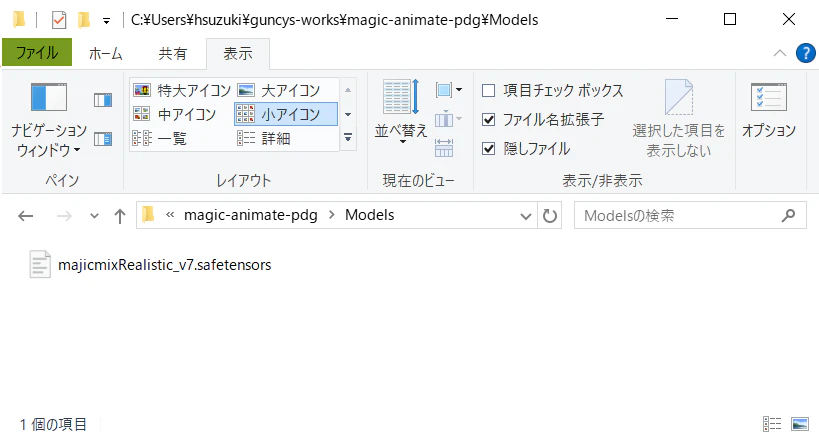Click magic-animate-pdg in the address breadcrumb

tap(251, 215)
